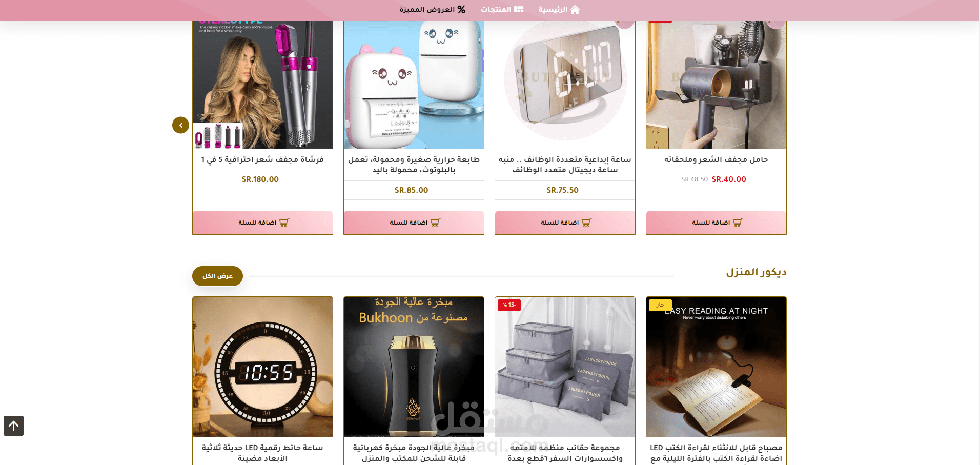Click the products grid icon in navbar
The width and height of the screenshot is (980, 465).
click(519, 10)
